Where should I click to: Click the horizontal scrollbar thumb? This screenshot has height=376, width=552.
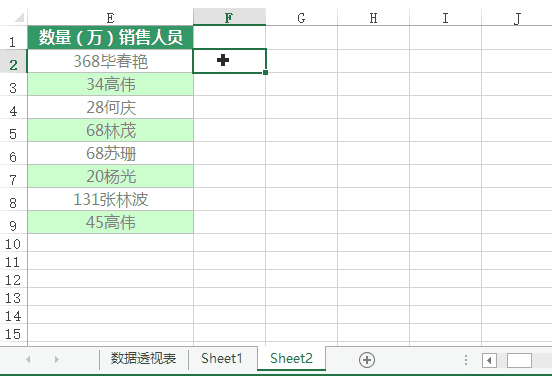tap(519, 361)
